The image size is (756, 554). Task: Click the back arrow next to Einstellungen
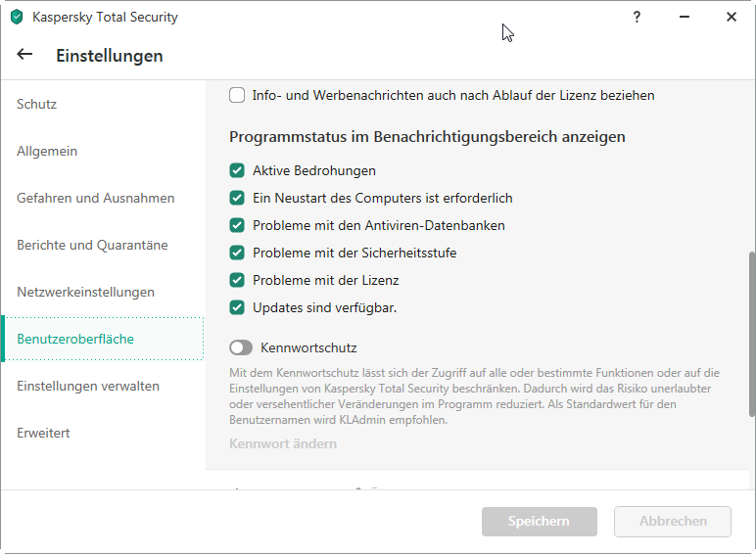(24, 55)
